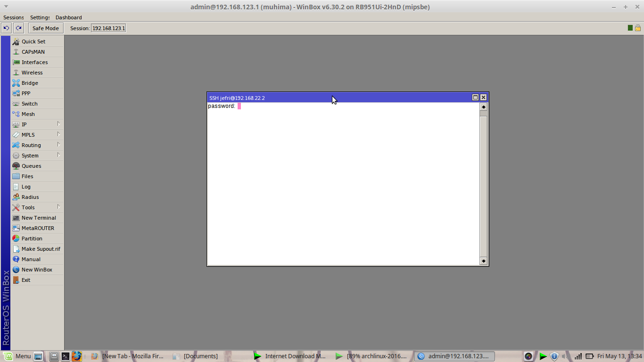The height and width of the screenshot is (362, 644).
Task: Click the blue shield tray icon
Action: coord(554,356)
